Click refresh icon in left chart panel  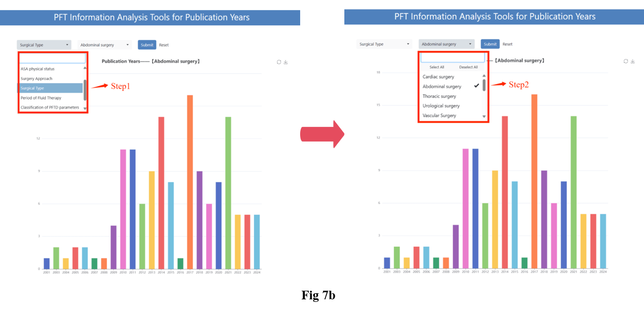click(x=279, y=62)
